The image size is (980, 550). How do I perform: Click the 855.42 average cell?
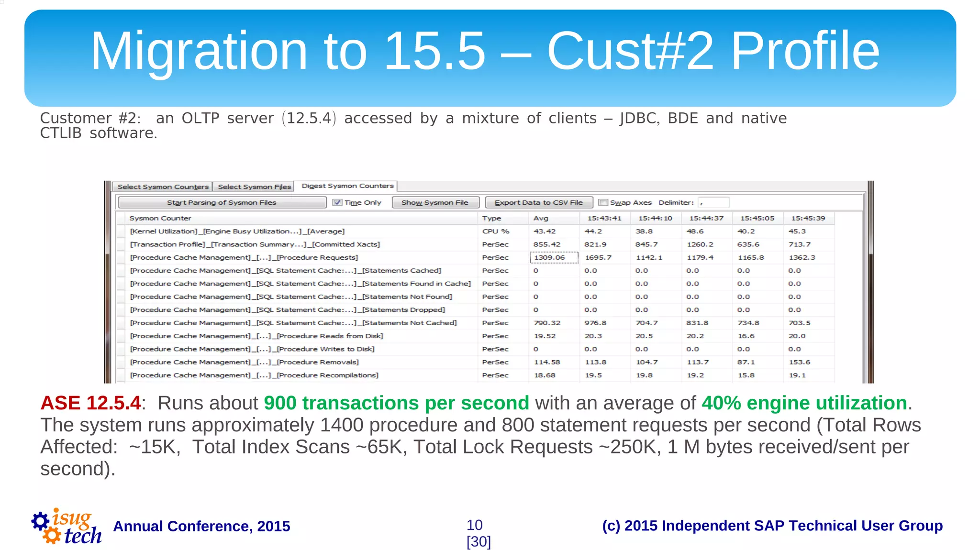(554, 244)
